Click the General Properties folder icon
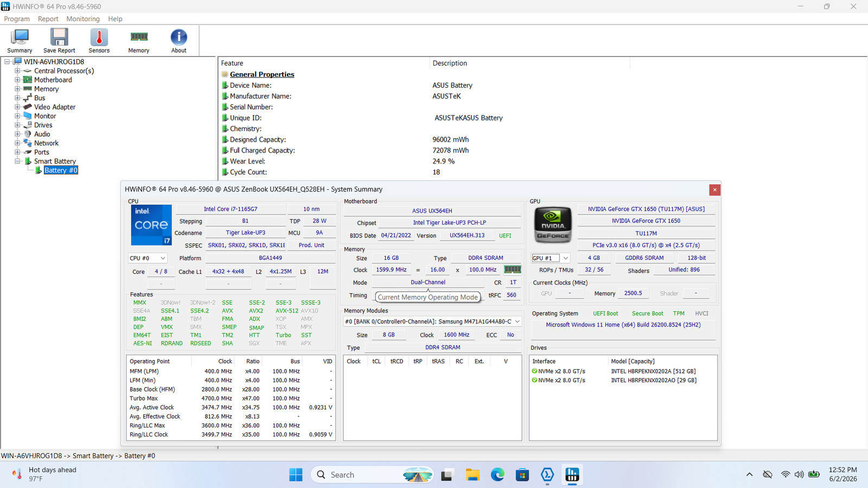868x488 pixels. pos(225,74)
